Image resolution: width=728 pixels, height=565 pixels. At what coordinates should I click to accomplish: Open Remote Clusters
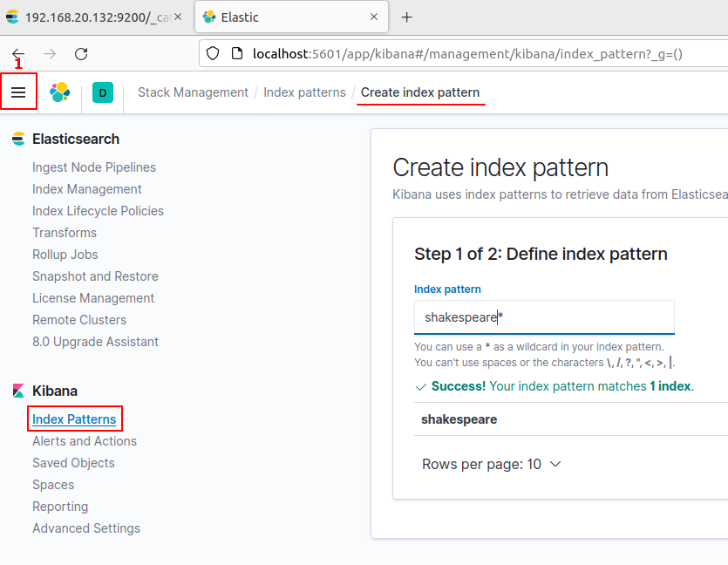(79, 320)
